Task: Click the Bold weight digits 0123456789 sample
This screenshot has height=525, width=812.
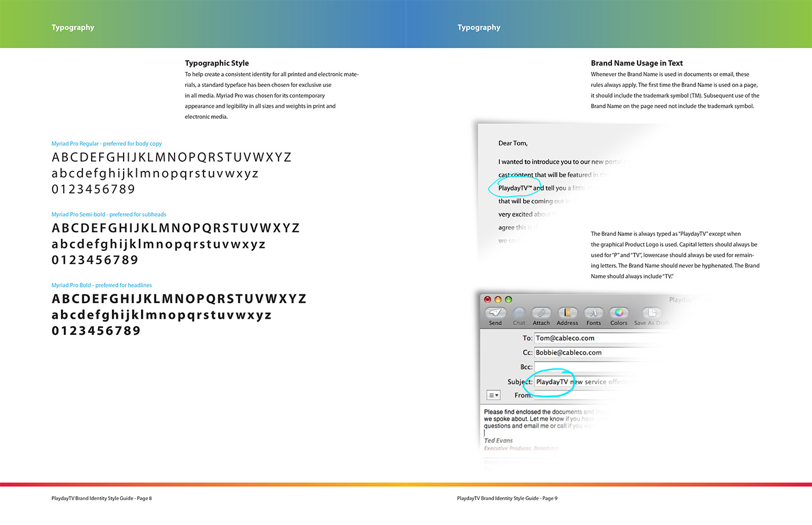Action: click(96, 331)
